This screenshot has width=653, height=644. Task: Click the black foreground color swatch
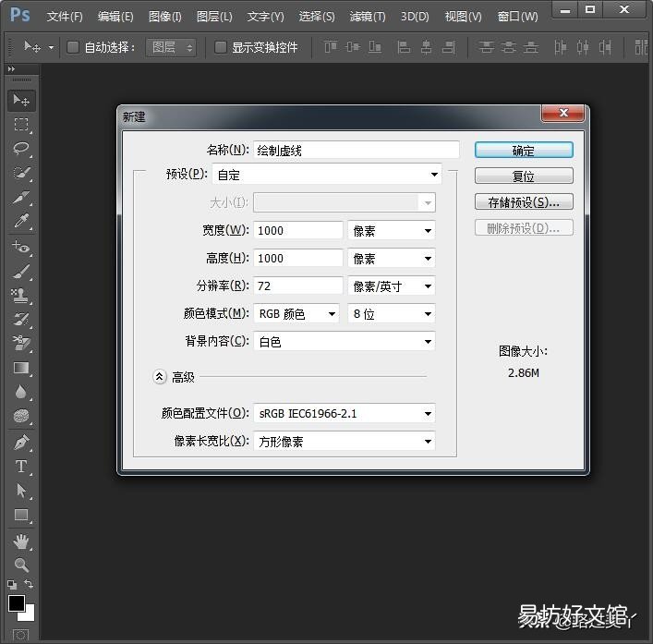point(17,603)
